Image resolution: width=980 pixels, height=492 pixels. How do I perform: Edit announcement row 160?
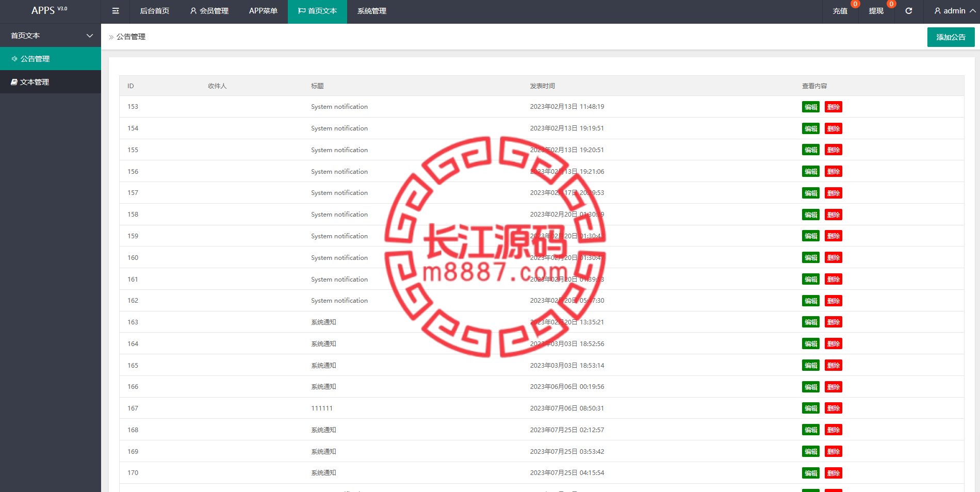tap(811, 258)
